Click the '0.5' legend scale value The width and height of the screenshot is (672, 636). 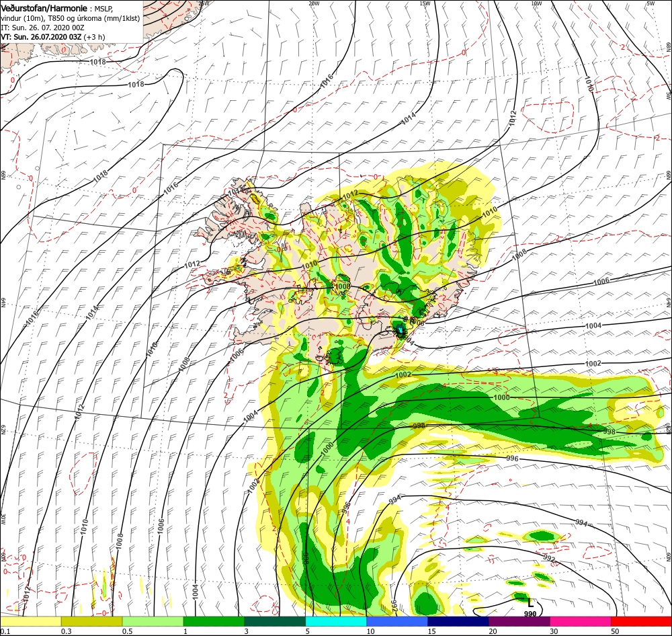tap(128, 632)
